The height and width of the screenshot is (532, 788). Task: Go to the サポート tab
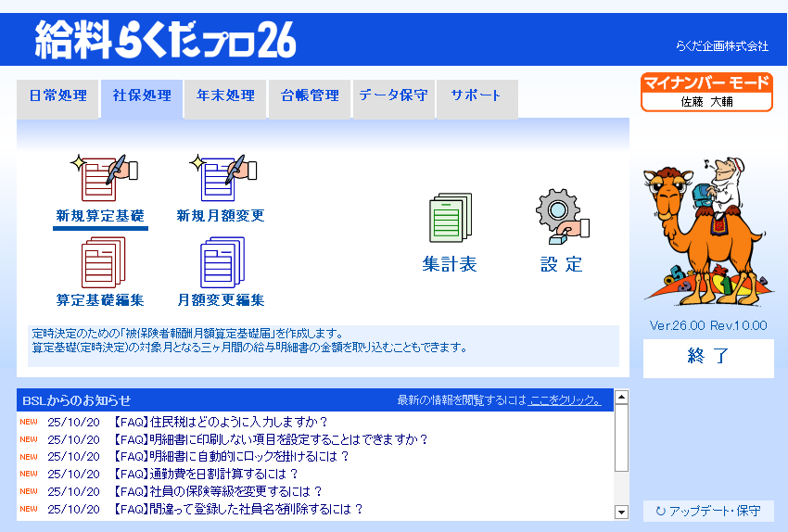click(x=476, y=95)
